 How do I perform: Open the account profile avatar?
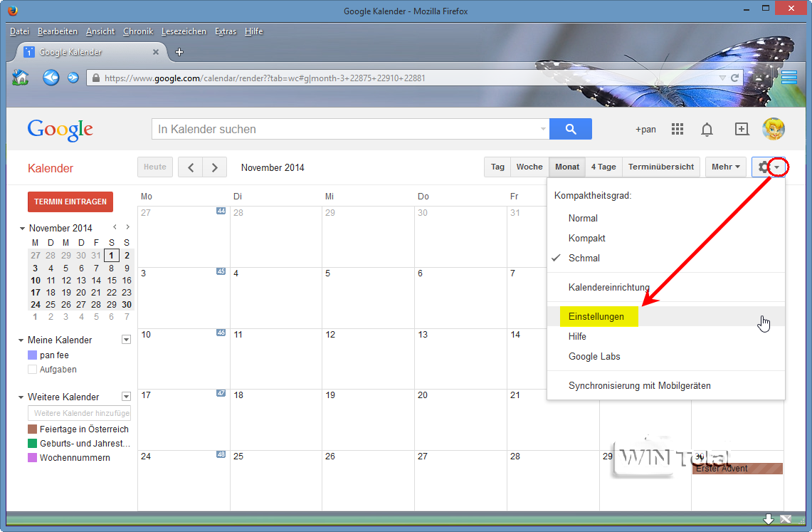(774, 129)
